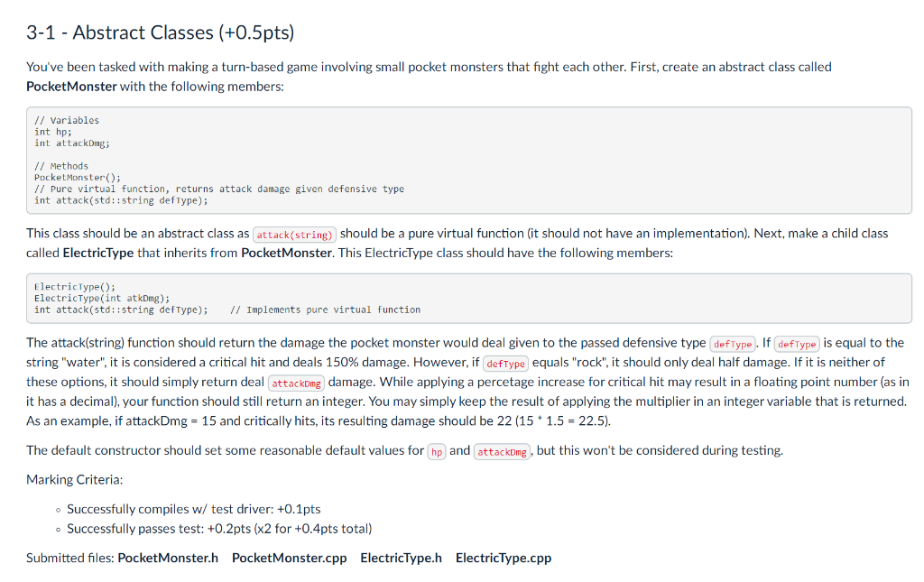Click the first defType code tag
This screenshot has width=924, height=582.
tap(733, 344)
